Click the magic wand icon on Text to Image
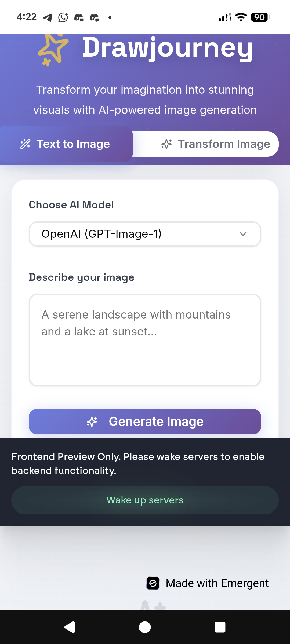This screenshot has height=644, width=290. point(25,144)
